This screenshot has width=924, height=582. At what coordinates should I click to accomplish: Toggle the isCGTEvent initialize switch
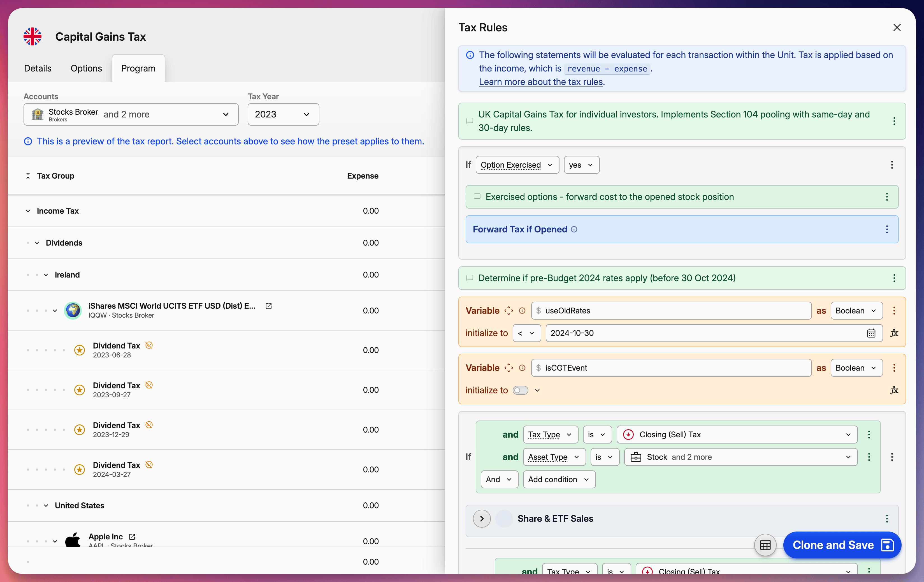[520, 390]
